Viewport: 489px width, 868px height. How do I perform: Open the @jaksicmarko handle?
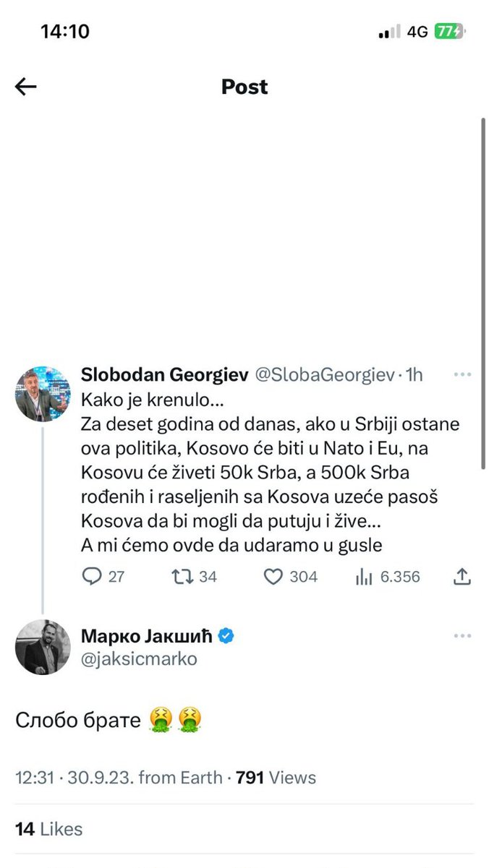coord(139,659)
